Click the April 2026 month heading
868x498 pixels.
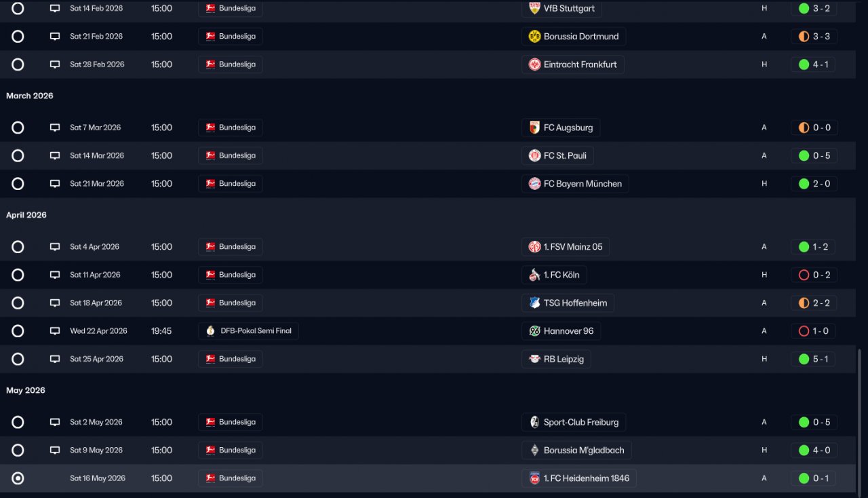[26, 215]
